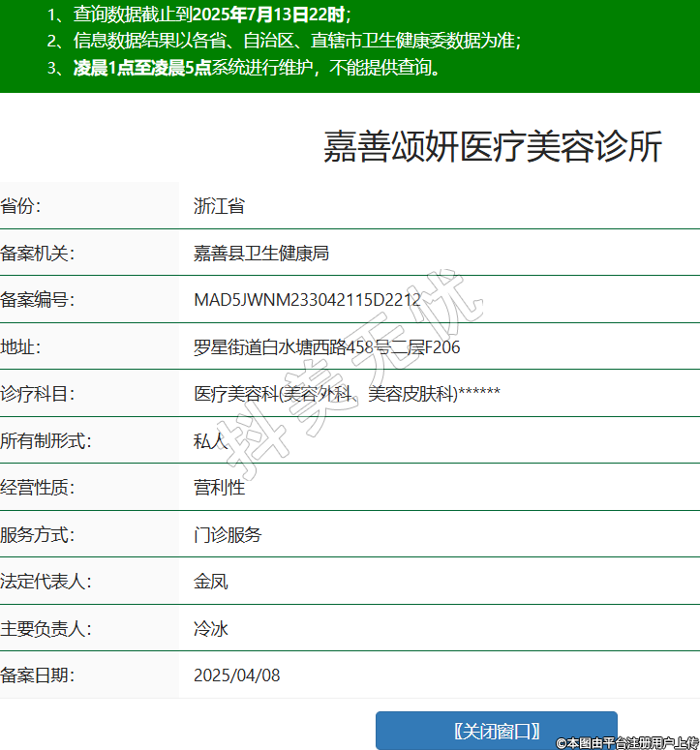
Task: Select the 私人 ownership value
Action: click(x=210, y=441)
